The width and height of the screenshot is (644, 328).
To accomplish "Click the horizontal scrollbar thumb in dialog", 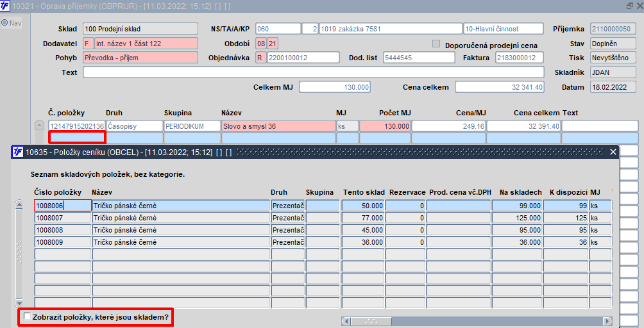I will click(x=371, y=321).
